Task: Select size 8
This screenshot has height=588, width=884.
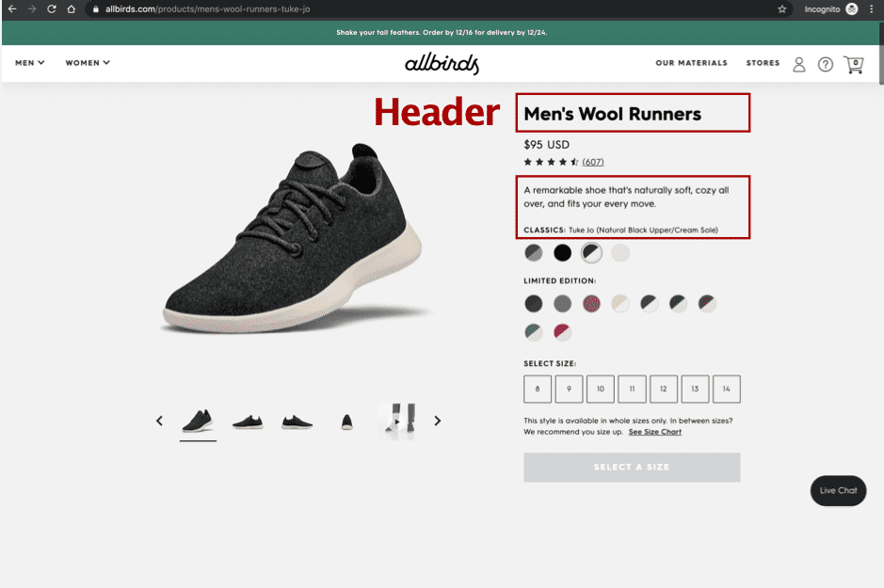Action: (x=538, y=389)
